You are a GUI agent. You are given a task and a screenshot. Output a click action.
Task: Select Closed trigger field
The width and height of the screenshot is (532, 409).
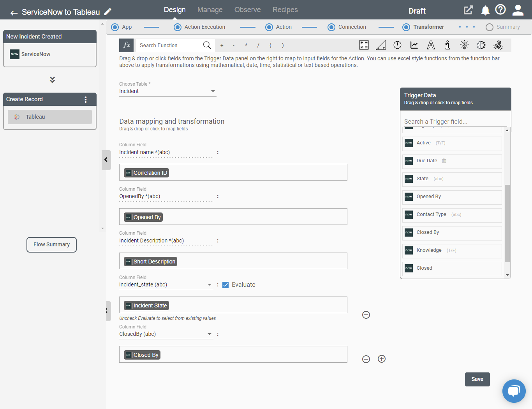[x=452, y=269]
